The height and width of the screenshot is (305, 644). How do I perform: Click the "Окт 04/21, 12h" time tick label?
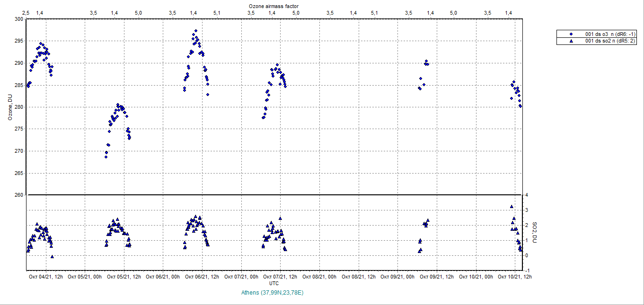(x=46, y=277)
